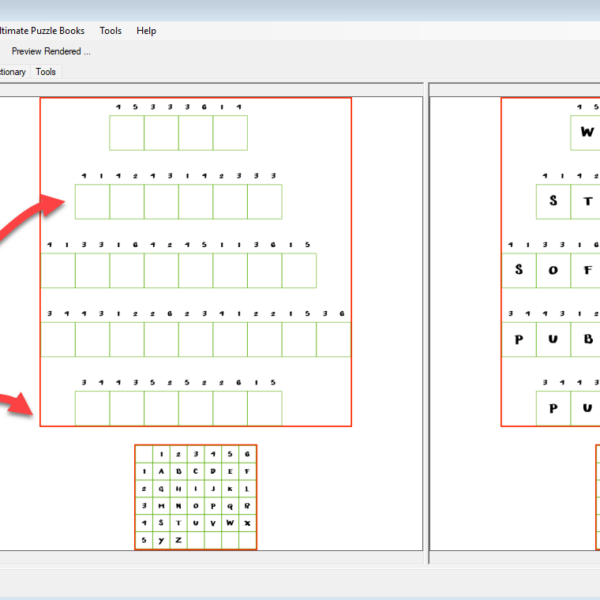600x600 pixels.
Task: Select the T box in solution panel
Action: [587, 201]
